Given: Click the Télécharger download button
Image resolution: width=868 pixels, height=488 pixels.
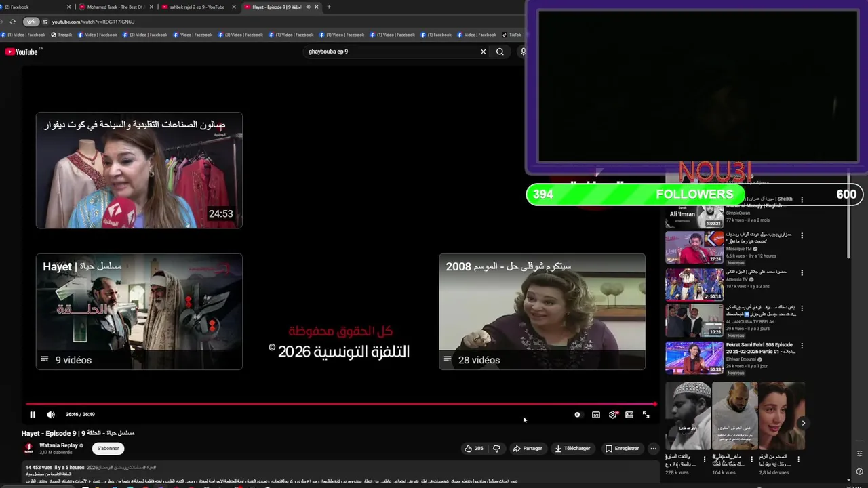Looking at the screenshot, I should click(x=572, y=449).
